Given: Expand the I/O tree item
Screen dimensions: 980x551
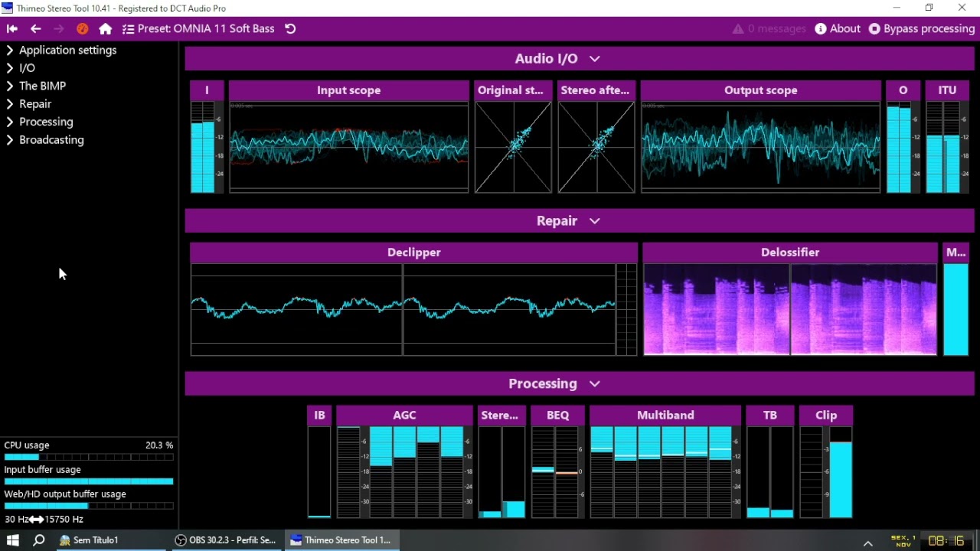Looking at the screenshot, I should [21, 68].
